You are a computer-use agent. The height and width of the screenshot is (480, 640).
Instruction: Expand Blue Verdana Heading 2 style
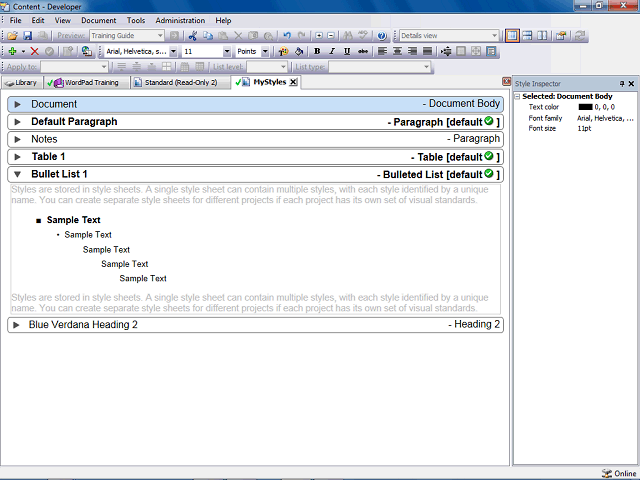click(x=16, y=325)
